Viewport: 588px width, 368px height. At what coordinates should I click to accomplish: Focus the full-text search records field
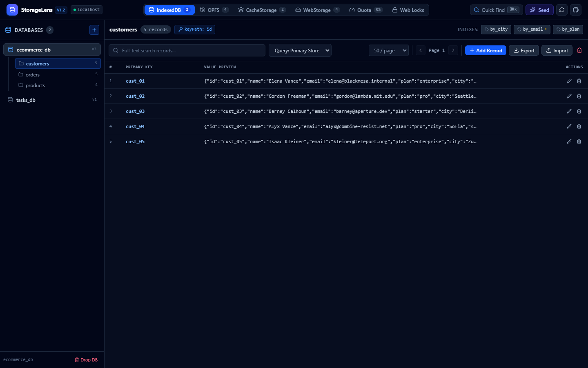click(187, 50)
